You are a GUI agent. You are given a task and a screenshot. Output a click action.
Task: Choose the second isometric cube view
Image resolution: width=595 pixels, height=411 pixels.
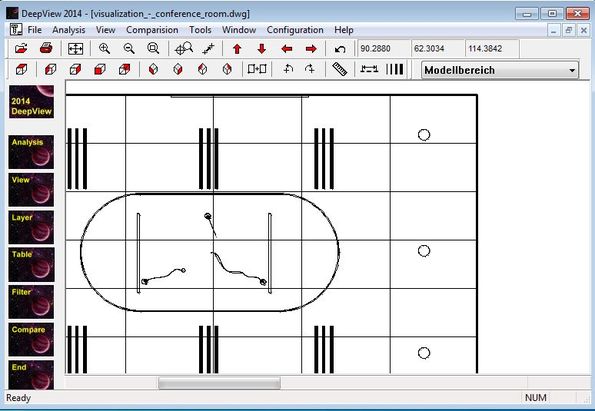tap(178, 69)
